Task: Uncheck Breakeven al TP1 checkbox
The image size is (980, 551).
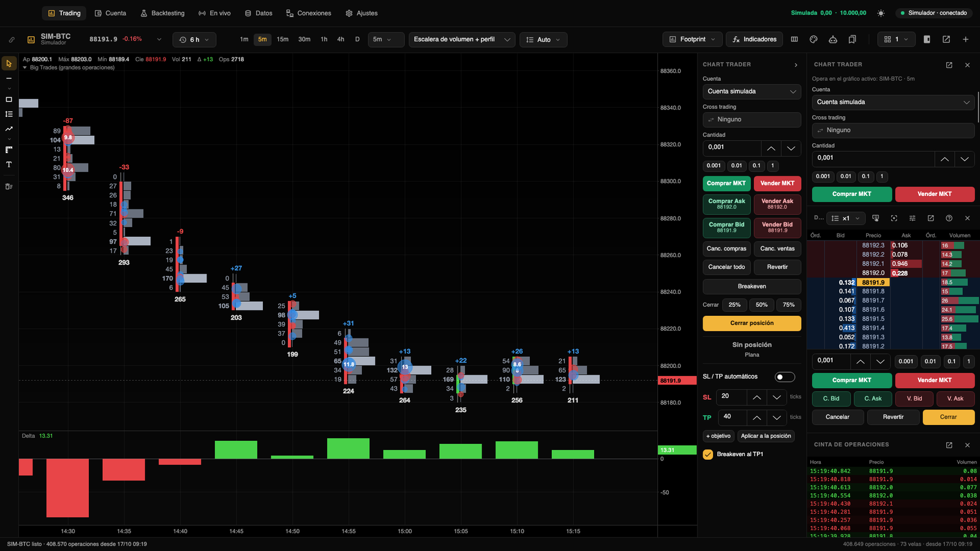Action: coord(708,454)
